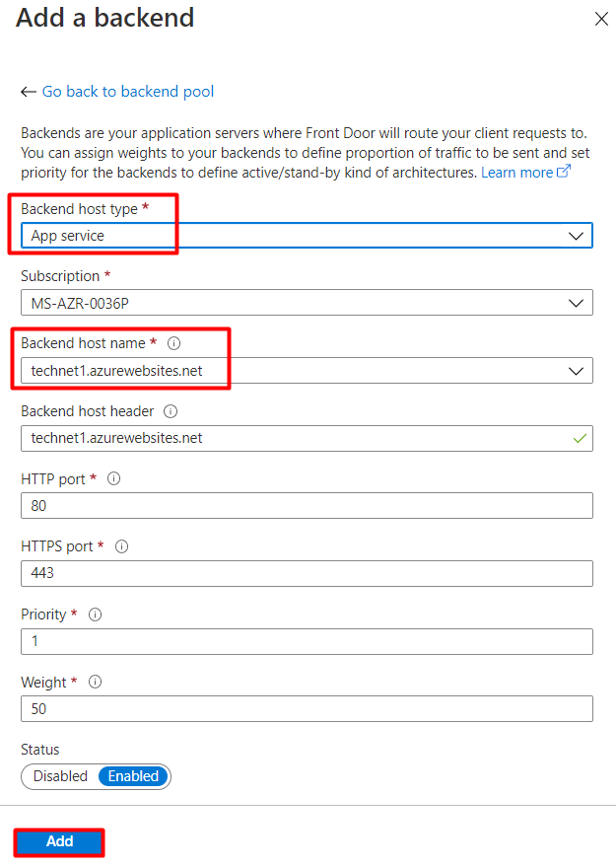Image resolution: width=616 pixels, height=868 pixels.
Task: Click the HTTPS port info icon
Action: tap(122, 546)
